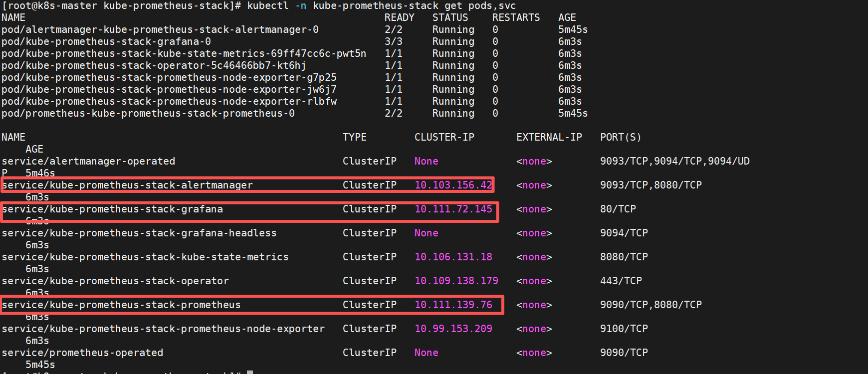Viewport: 868px width, 374px height.
Task: Select the CLUSTER-IP column header
Action: click(444, 137)
